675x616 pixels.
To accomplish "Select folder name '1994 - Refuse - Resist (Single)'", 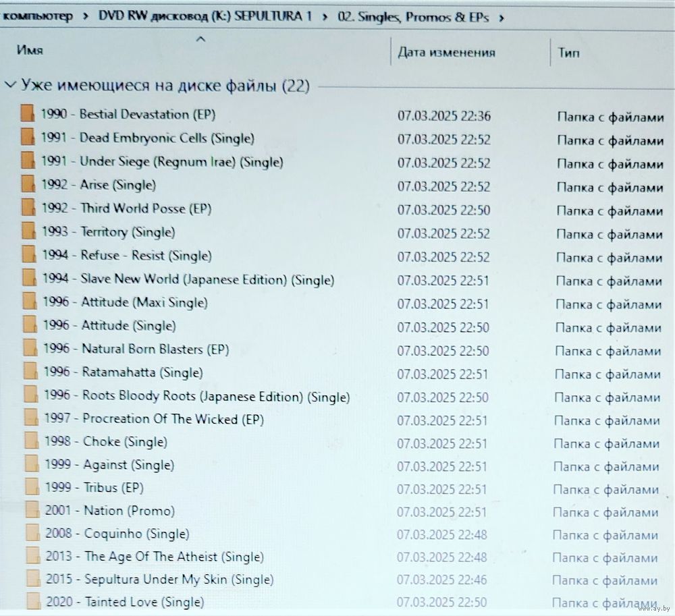I will pyautogui.click(x=127, y=256).
